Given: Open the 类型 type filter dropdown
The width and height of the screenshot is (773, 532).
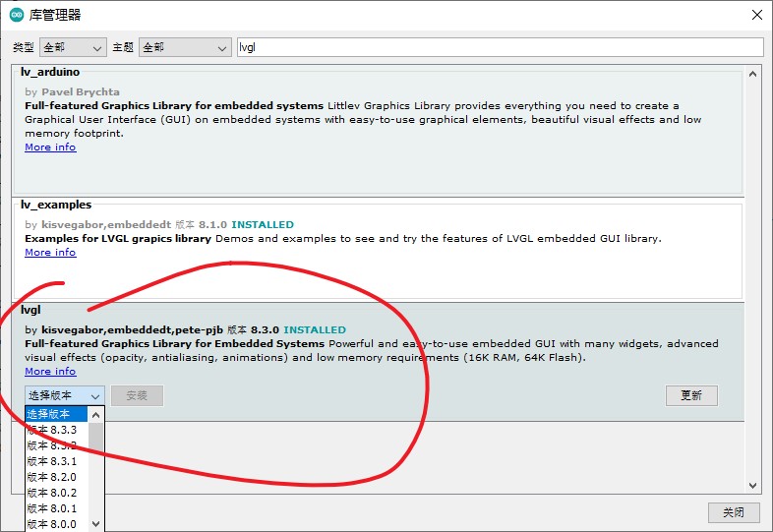Looking at the screenshot, I should (73, 47).
